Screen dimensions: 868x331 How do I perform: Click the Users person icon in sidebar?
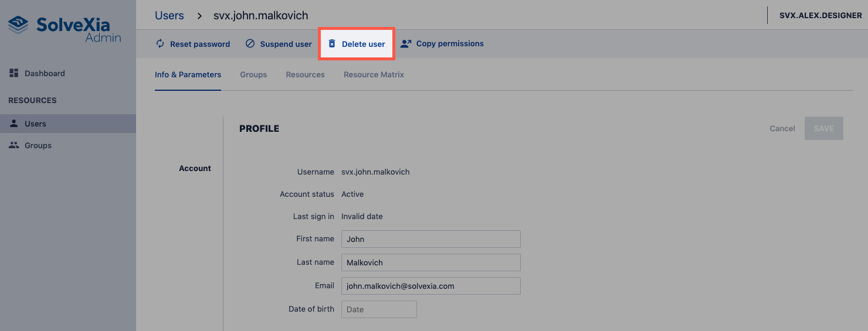coord(14,124)
